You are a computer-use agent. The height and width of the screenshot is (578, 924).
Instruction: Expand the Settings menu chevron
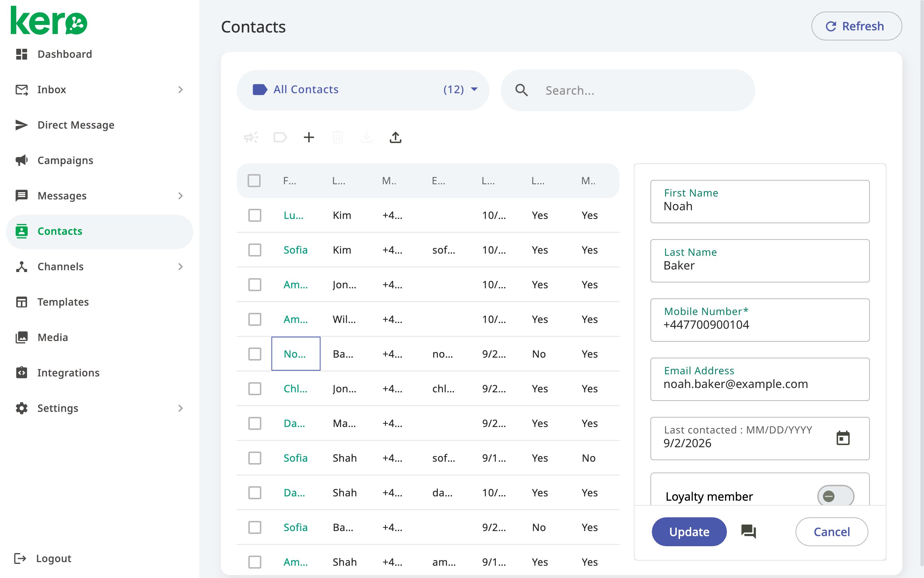[180, 408]
